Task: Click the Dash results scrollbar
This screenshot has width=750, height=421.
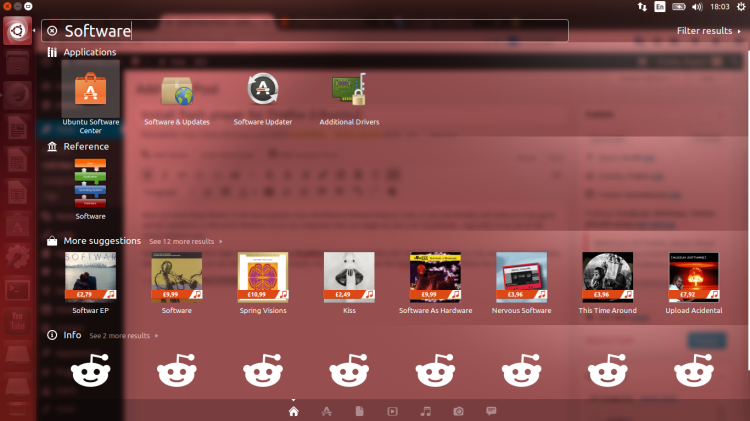Action: [748, 210]
